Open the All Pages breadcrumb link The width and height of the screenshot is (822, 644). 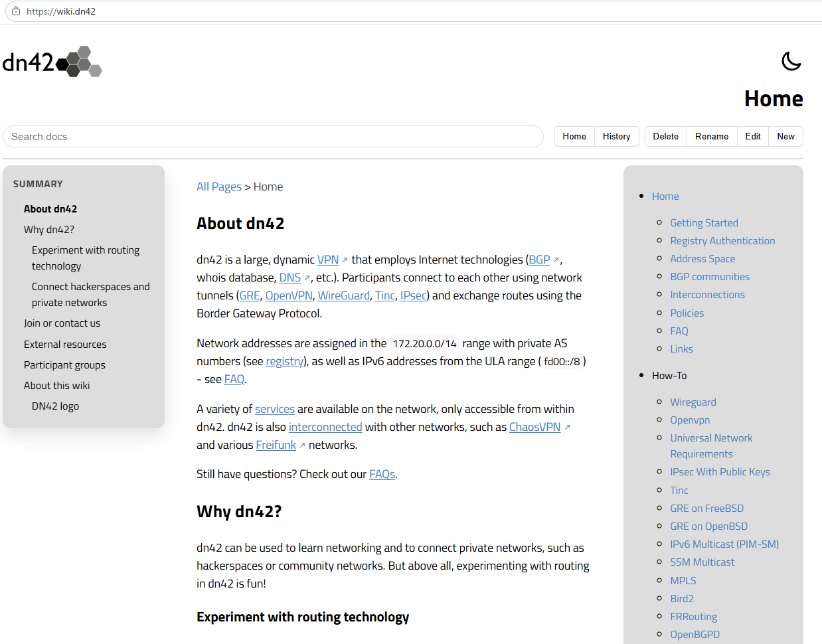[x=219, y=187]
